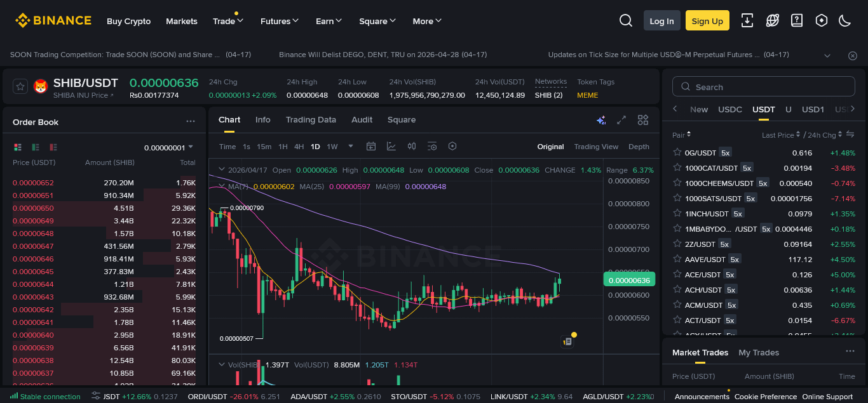Expand chart to fullscreen
The width and height of the screenshot is (868, 403).
coord(622,120)
